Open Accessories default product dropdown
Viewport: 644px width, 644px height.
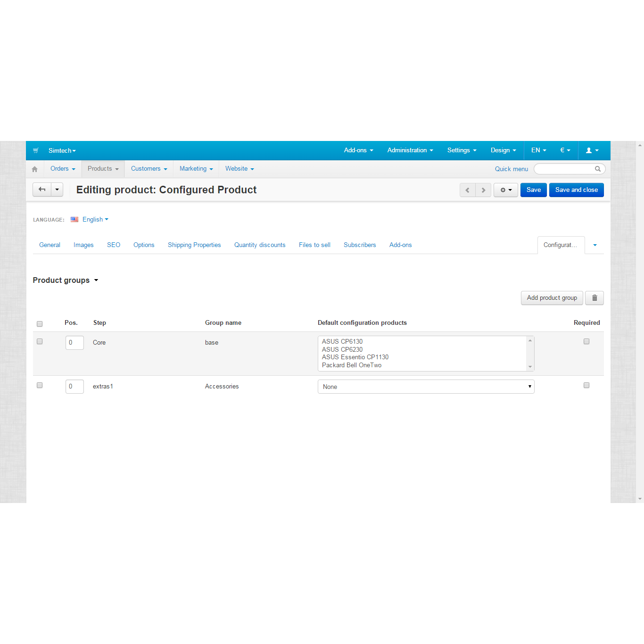(x=426, y=387)
